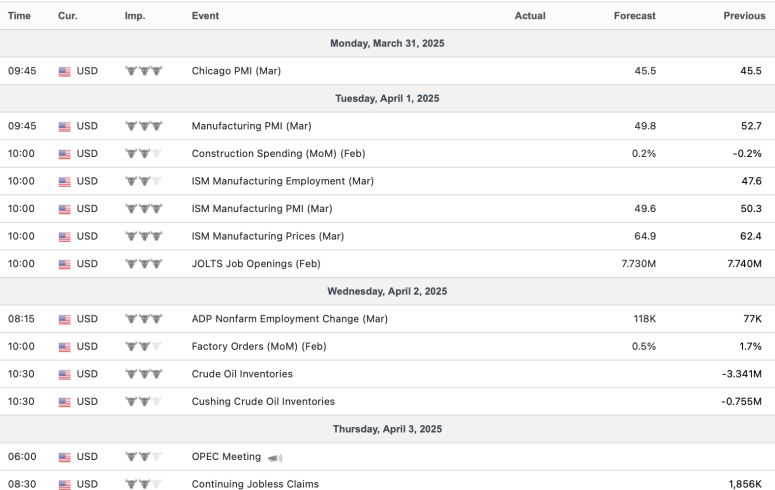
Task: Click the 50.3 previous ISM PMI value
Action: pyautogui.click(x=751, y=209)
